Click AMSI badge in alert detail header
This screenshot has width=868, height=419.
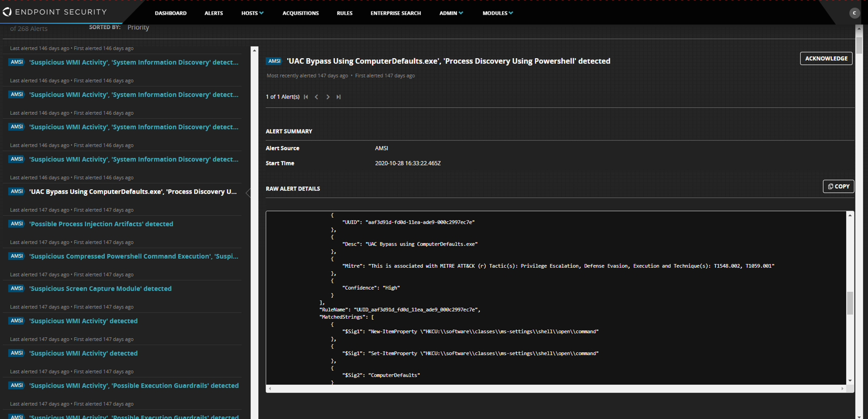click(274, 61)
